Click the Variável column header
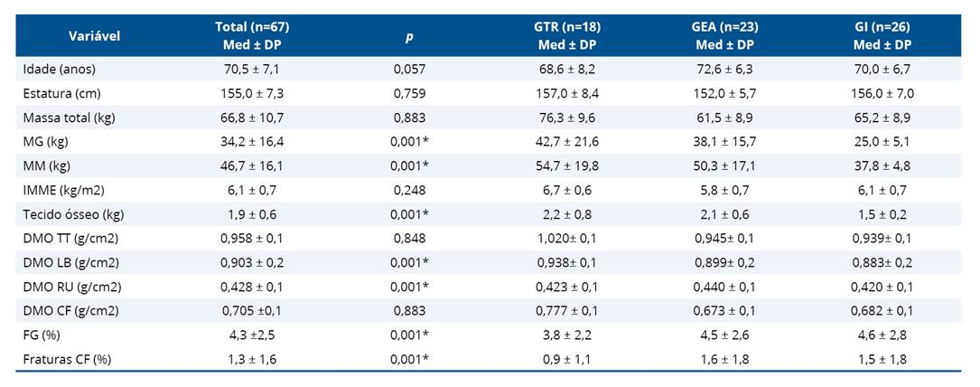Viewport: 980px width, 387px height. pyautogui.click(x=94, y=36)
